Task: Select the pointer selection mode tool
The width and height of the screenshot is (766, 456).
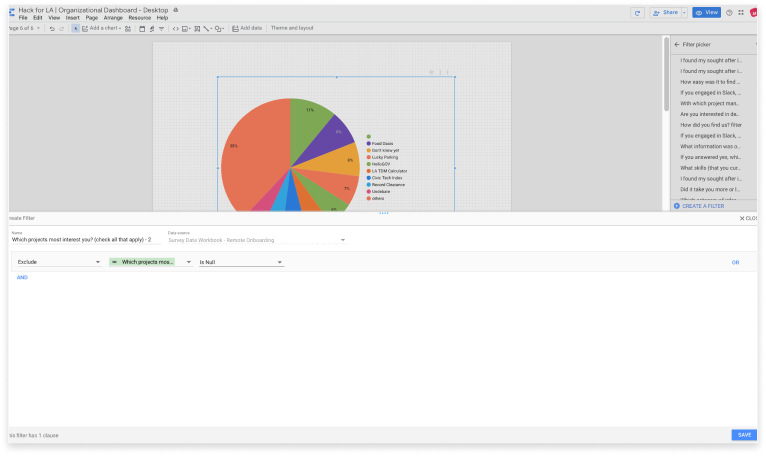Action: 76,28
